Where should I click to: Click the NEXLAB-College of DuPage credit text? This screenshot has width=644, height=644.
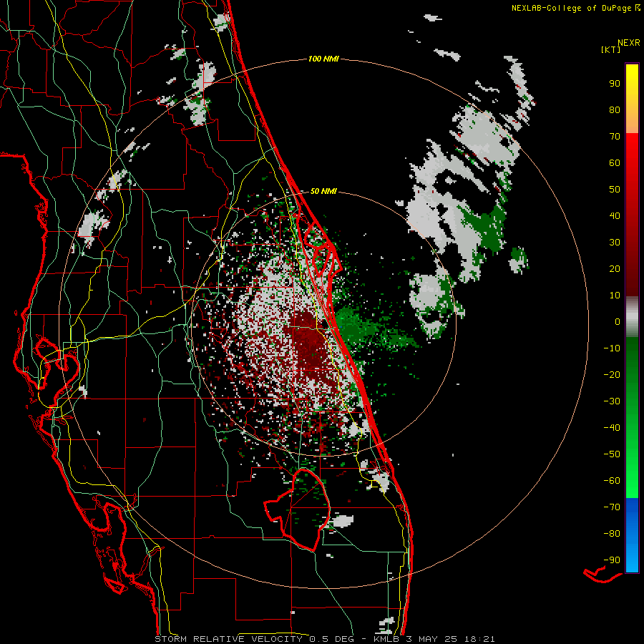click(x=572, y=8)
